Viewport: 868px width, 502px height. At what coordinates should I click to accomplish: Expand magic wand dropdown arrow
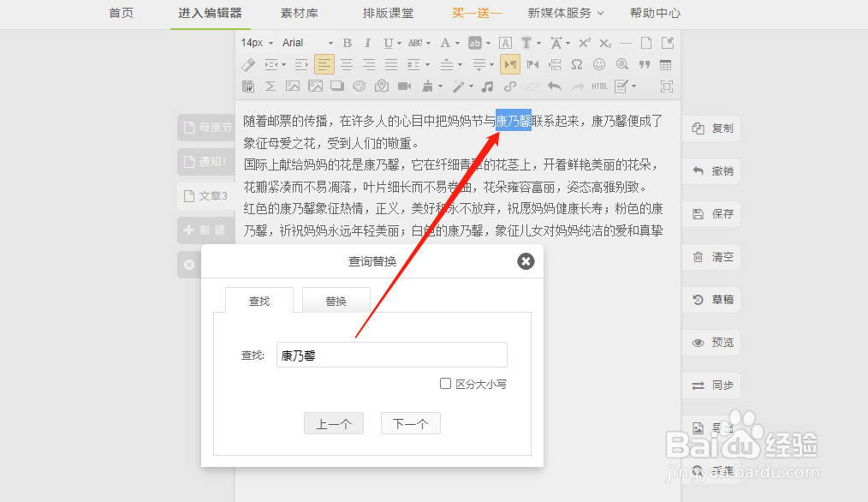pyautogui.click(x=471, y=87)
